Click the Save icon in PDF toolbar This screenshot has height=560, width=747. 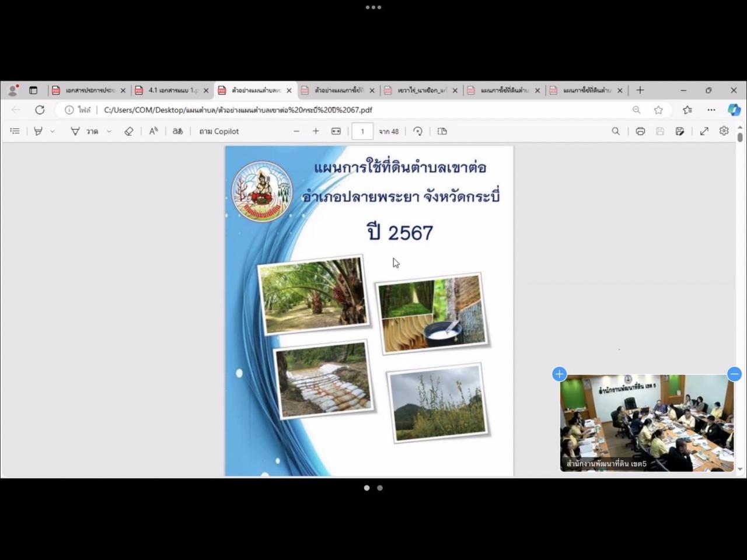pos(660,131)
